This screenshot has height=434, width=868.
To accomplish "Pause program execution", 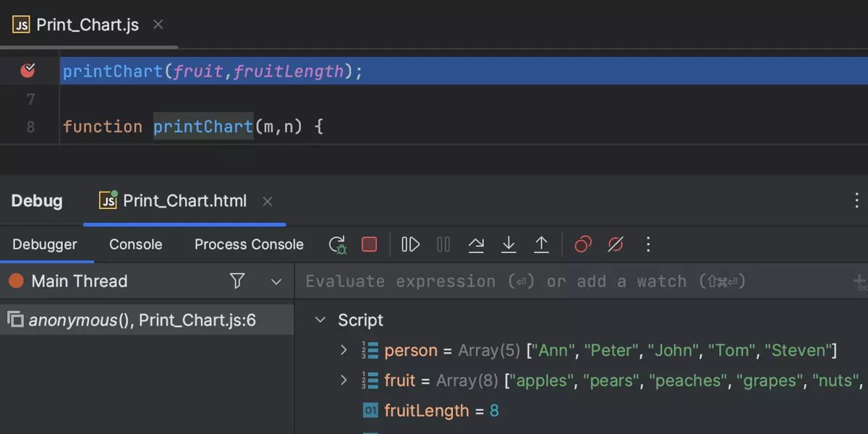I will [443, 244].
